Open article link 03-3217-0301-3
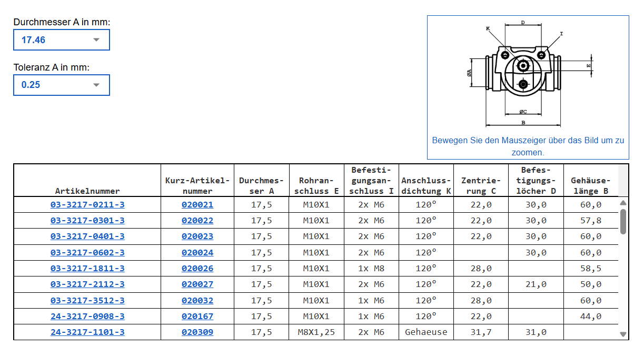This screenshot has width=644, height=346. coord(87,221)
